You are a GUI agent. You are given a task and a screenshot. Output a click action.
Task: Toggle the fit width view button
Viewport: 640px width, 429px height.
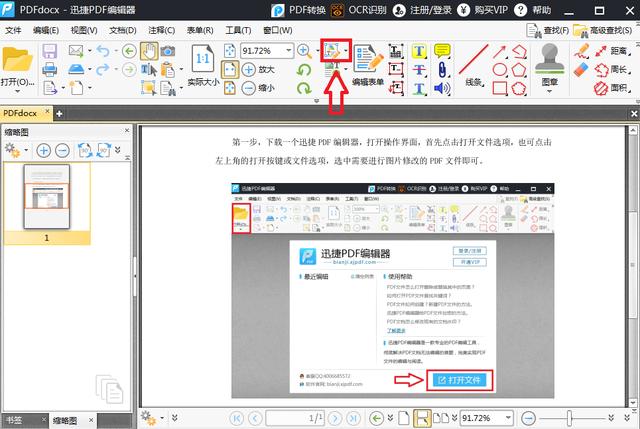(x=230, y=70)
